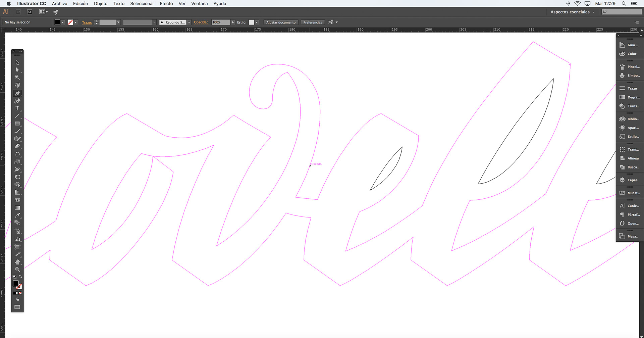Image resolution: width=644 pixels, height=338 pixels.
Task: Swap fill and stroke colors
Action: 20,277
